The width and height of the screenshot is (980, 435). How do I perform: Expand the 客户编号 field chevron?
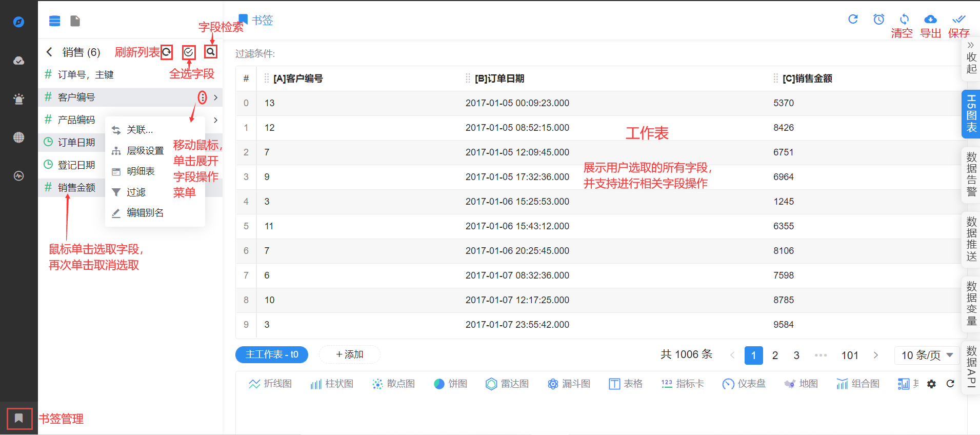216,97
